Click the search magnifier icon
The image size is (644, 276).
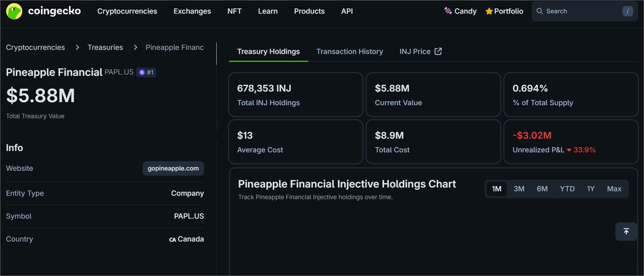(540, 11)
